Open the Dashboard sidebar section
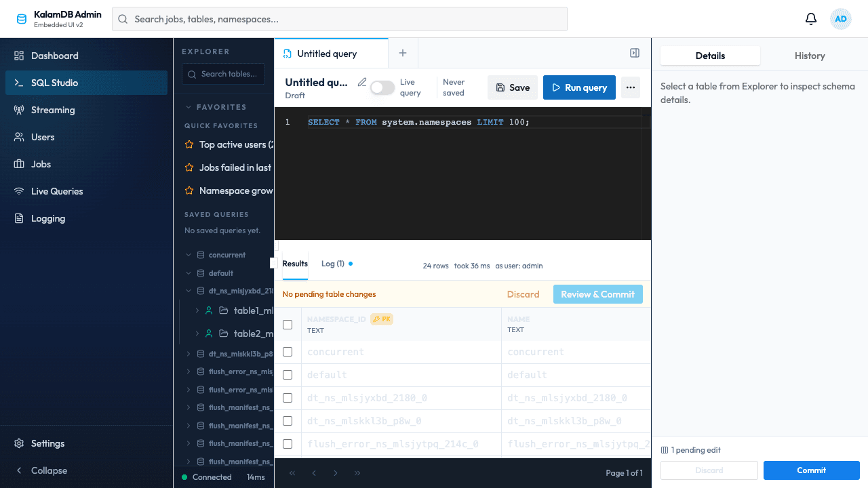The width and height of the screenshot is (868, 488). [x=55, y=56]
